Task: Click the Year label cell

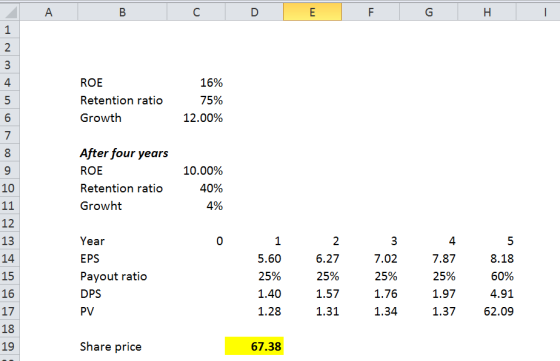Action: (x=92, y=241)
